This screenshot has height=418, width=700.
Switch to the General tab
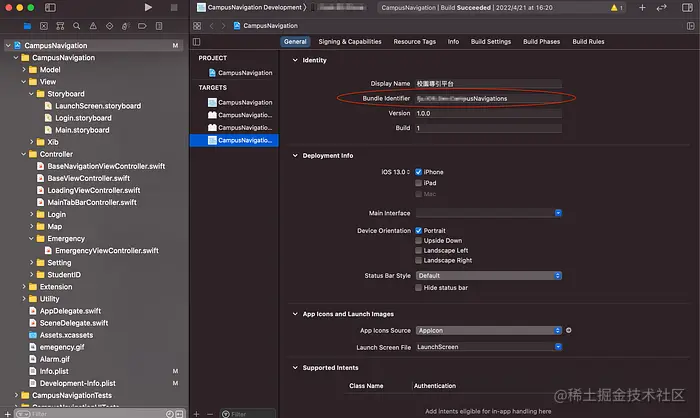pos(295,42)
